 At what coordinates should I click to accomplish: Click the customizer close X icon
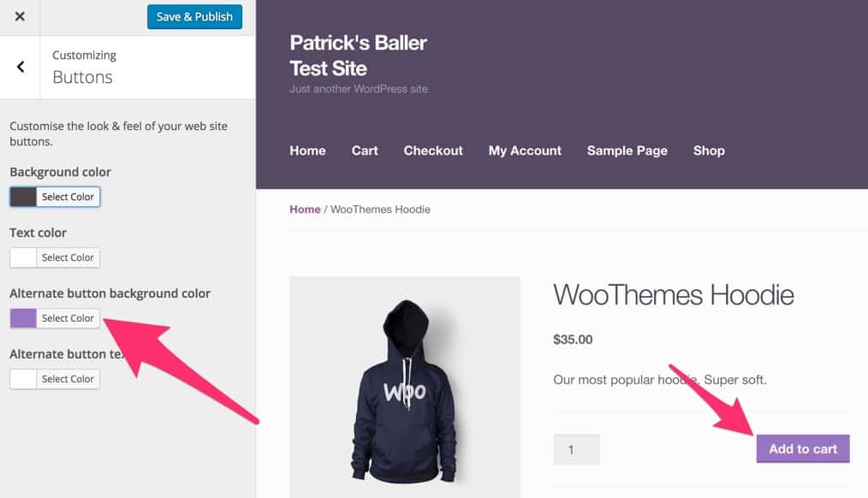[x=19, y=16]
